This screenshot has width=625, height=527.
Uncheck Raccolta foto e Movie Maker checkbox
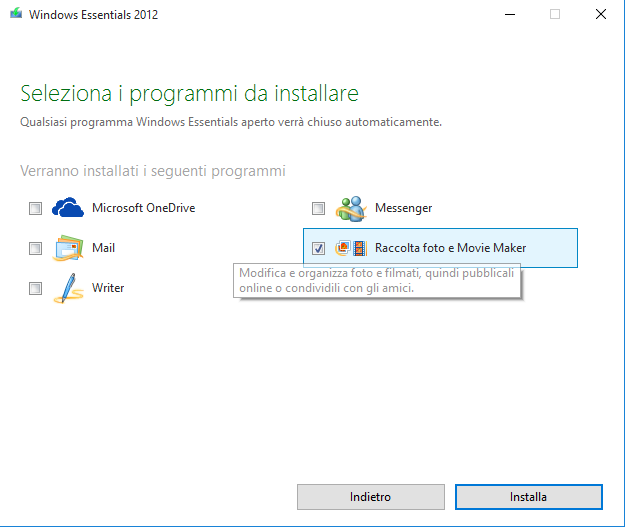[318, 248]
